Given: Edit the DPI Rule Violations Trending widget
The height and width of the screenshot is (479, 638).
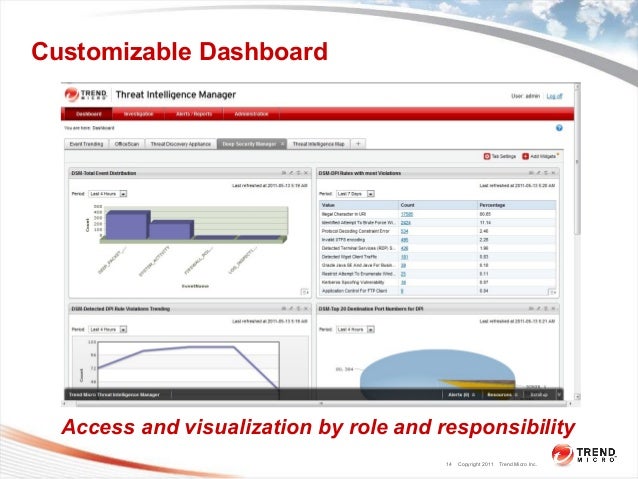Looking at the screenshot, I should pyautogui.click(x=291, y=309).
